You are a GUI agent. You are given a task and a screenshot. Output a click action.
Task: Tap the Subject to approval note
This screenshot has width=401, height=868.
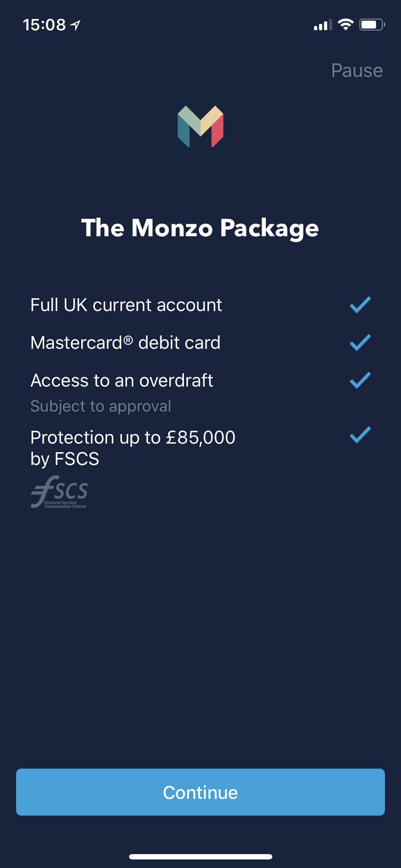click(101, 406)
